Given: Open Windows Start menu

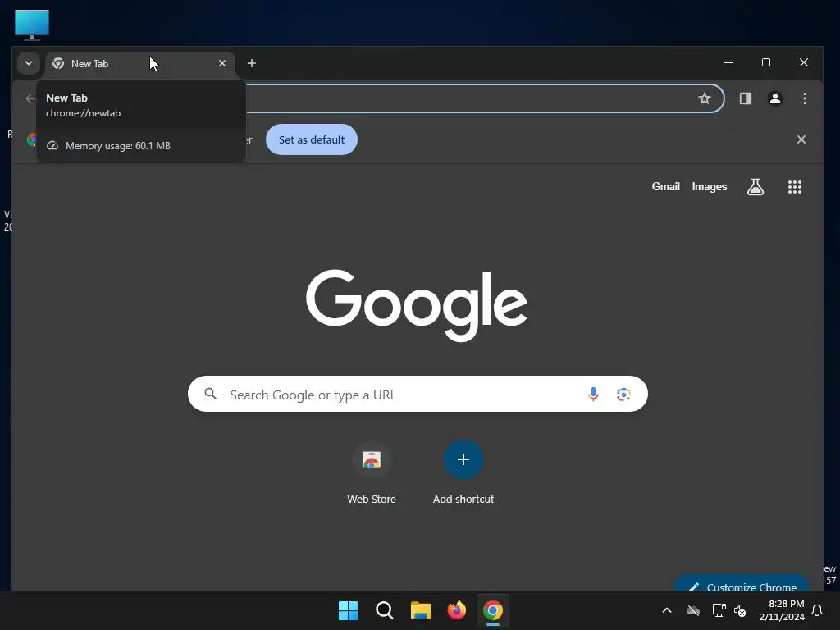Looking at the screenshot, I should tap(348, 610).
